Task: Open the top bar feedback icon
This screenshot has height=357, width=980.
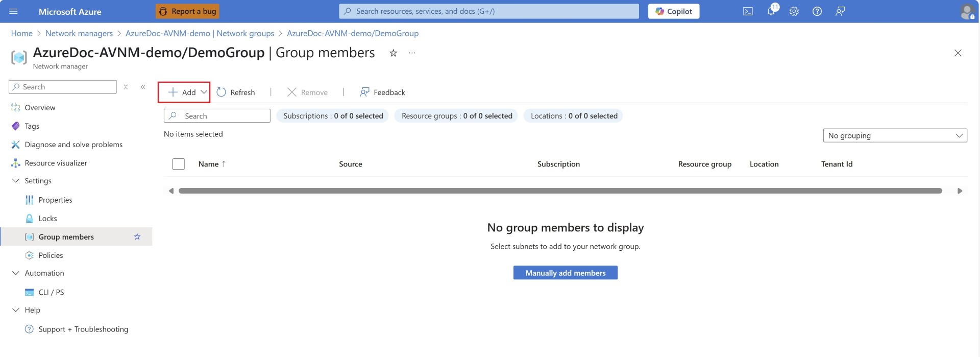Action: [x=840, y=11]
